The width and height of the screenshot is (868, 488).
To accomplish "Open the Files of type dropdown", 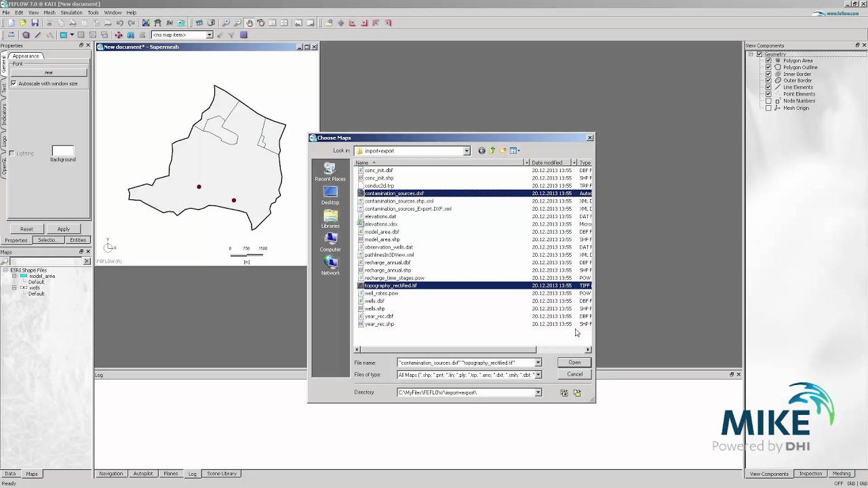I will coord(538,375).
